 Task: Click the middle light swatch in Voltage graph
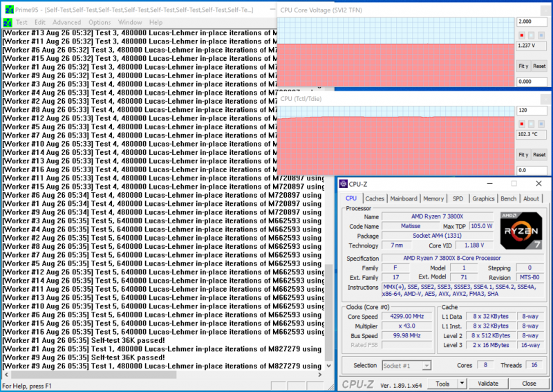pyautogui.click(x=531, y=35)
